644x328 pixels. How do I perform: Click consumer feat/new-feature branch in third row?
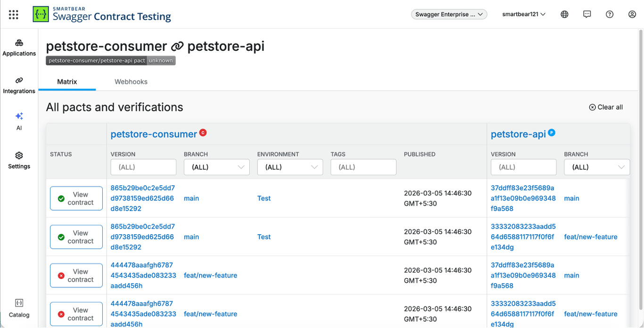click(x=211, y=276)
